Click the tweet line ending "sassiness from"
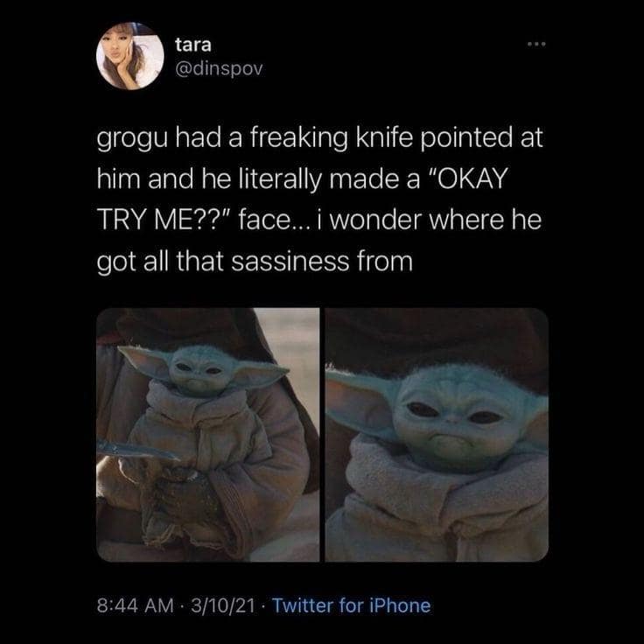This screenshot has height=644, width=644. (255, 262)
